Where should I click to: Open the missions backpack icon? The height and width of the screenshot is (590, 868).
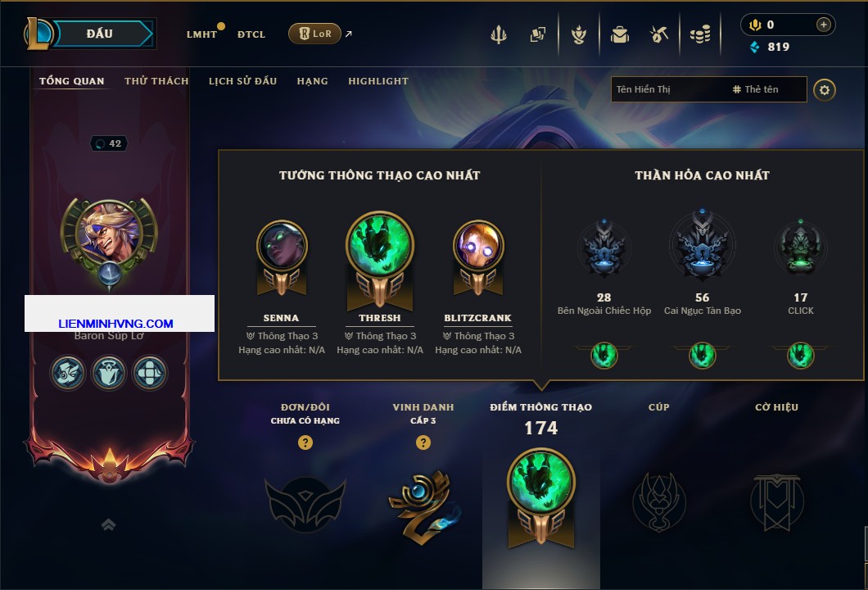coord(619,35)
